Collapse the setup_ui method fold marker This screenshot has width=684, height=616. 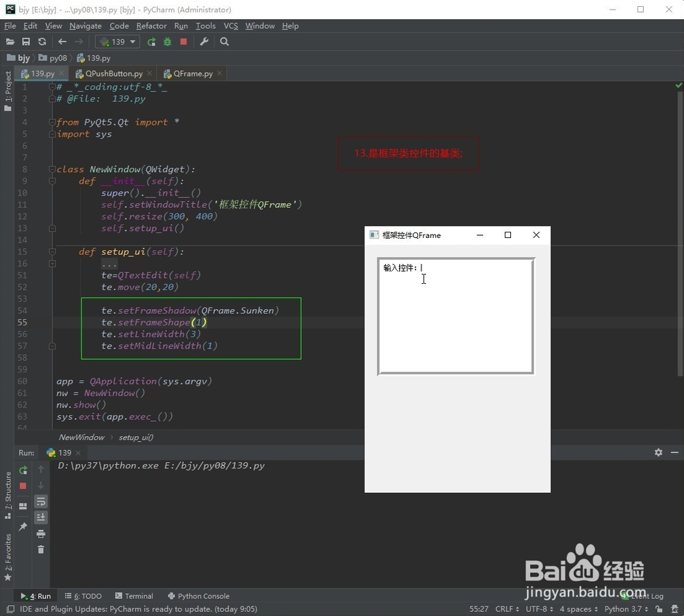coord(53,252)
